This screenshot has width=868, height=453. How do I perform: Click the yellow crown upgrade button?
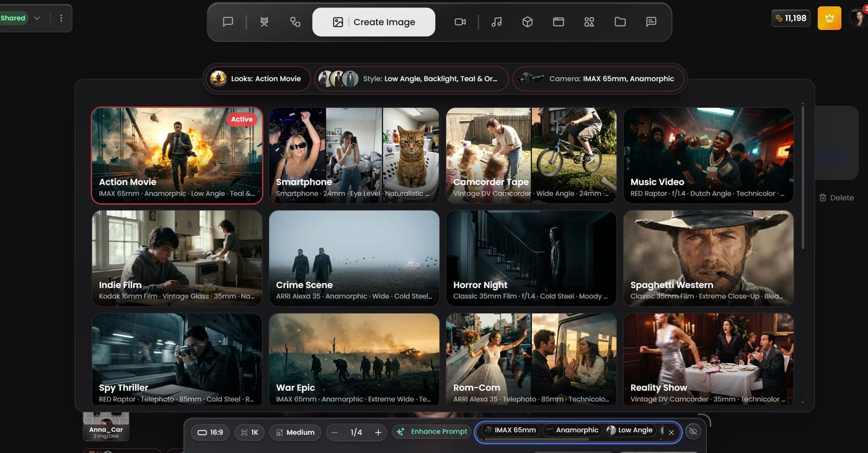(x=830, y=18)
